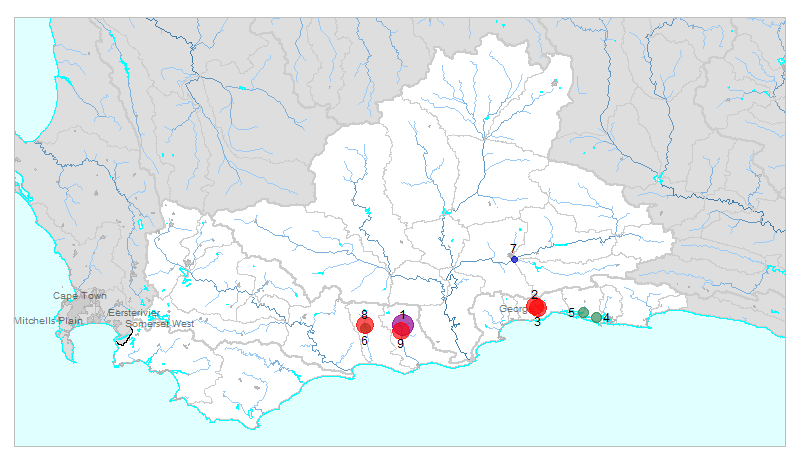Click the purple site marker labeled 1
This screenshot has width=800, height=461.
(403, 324)
